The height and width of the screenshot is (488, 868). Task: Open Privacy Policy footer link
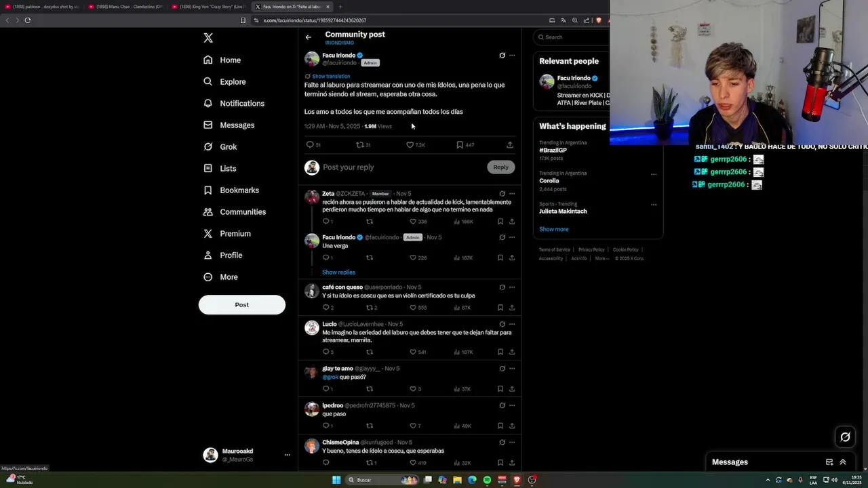(x=591, y=249)
